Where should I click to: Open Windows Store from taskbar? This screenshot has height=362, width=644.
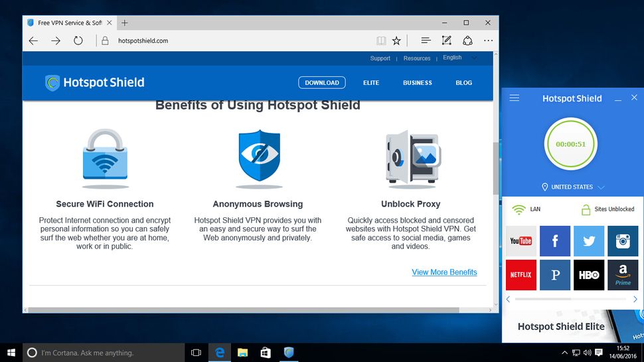click(266, 353)
